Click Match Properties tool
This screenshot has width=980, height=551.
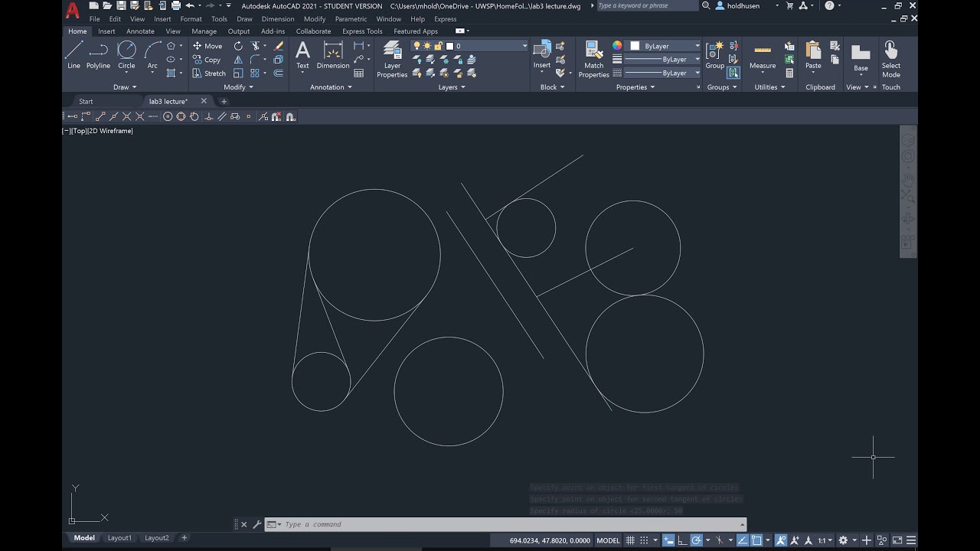(594, 60)
